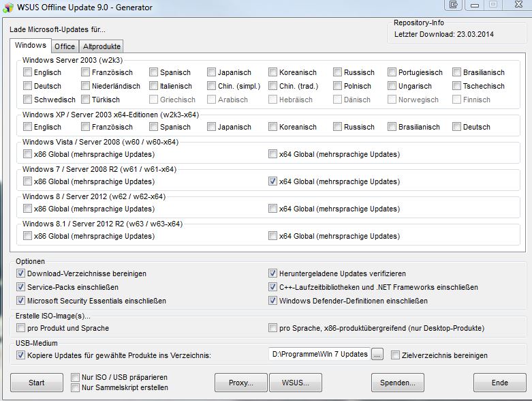The width and height of the screenshot is (532, 401).
Task: Open the Altprodukte tab
Action: [x=101, y=46]
